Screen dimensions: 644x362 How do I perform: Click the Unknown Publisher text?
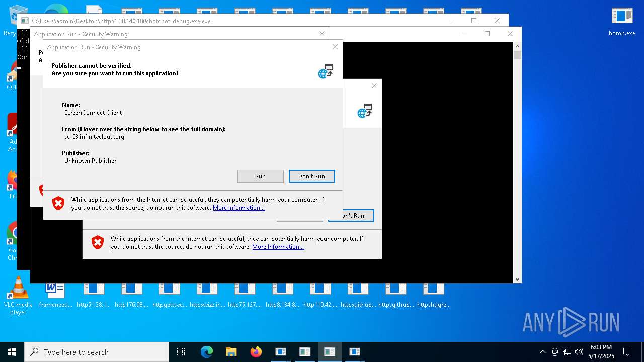coord(90,161)
